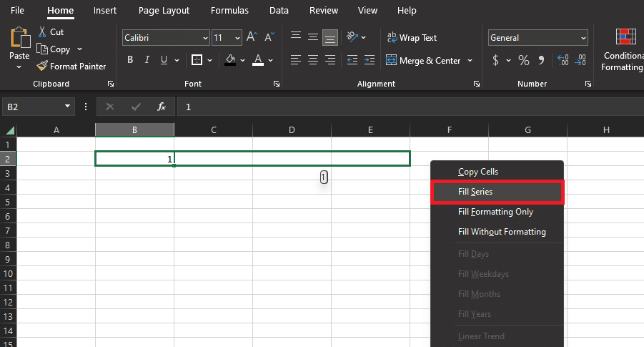Image resolution: width=644 pixels, height=347 pixels.
Task: Expand the General number format dropdown
Action: (x=583, y=38)
